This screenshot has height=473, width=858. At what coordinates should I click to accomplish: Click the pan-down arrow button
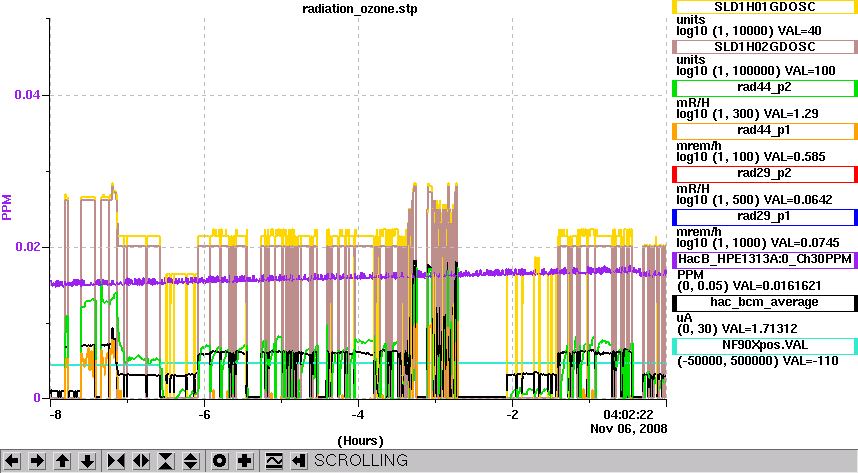click(x=88, y=461)
